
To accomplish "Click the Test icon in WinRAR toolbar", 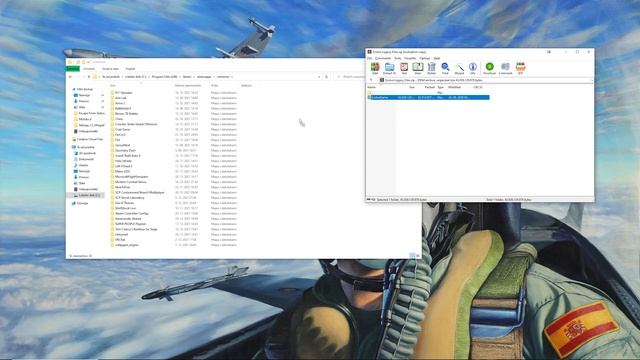I will click(x=404, y=68).
